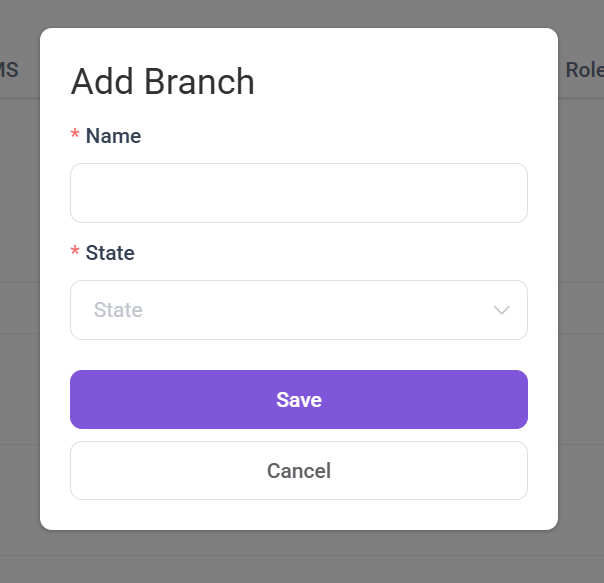The height and width of the screenshot is (583, 604).
Task: Click the Name text input field
Action: coord(298,193)
